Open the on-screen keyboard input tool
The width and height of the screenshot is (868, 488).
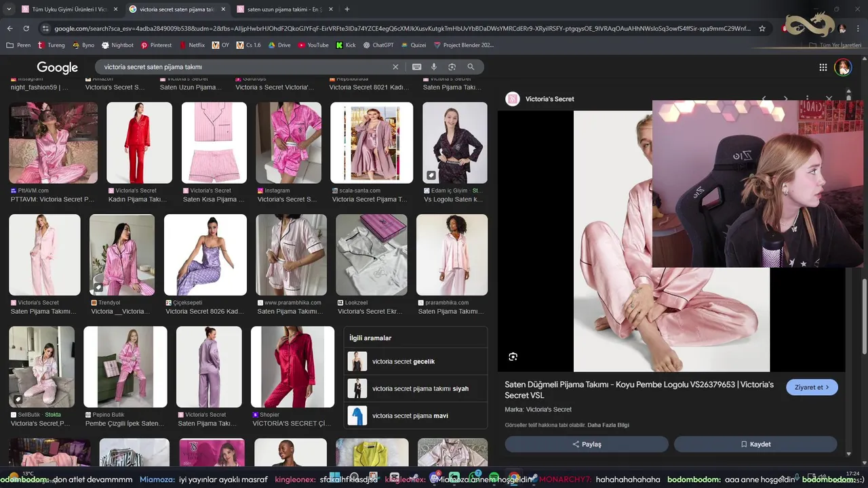416,67
